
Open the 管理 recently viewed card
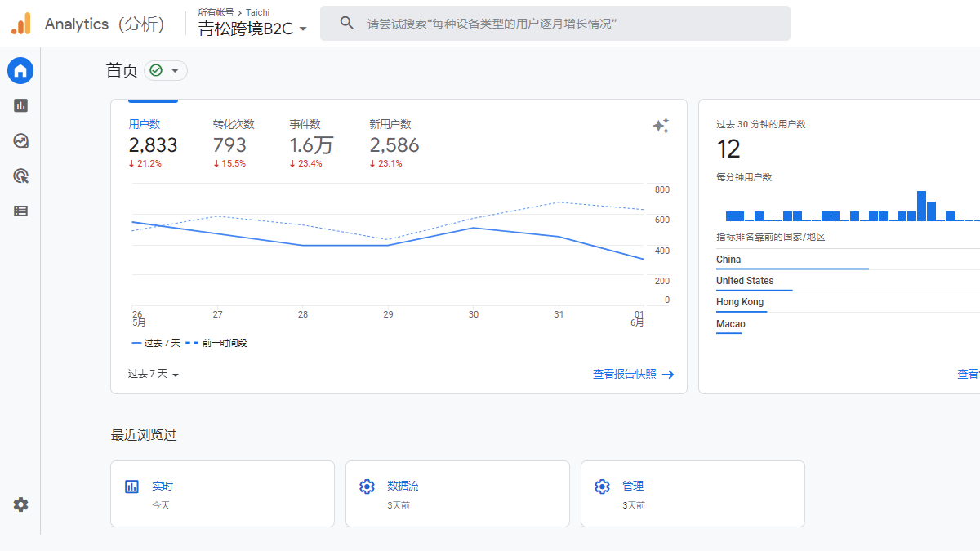pyautogui.click(x=693, y=494)
